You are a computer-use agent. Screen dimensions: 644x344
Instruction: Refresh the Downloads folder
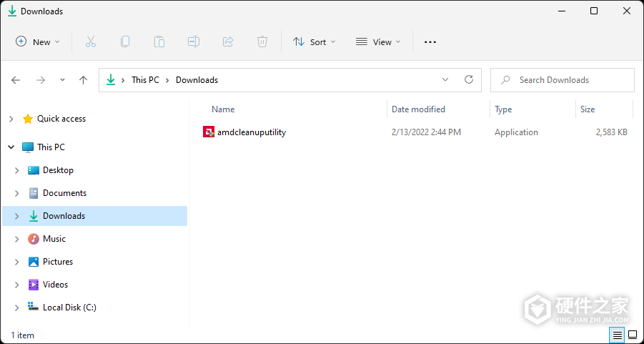469,79
